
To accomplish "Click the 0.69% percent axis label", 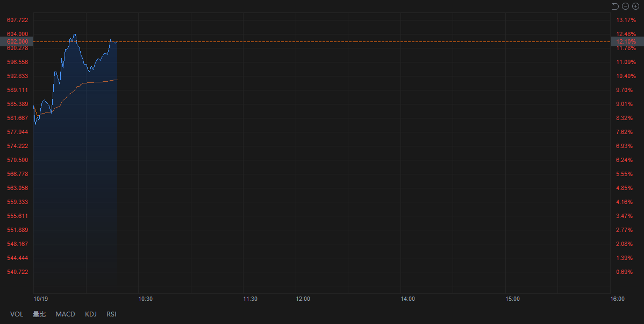I will pyautogui.click(x=624, y=272).
